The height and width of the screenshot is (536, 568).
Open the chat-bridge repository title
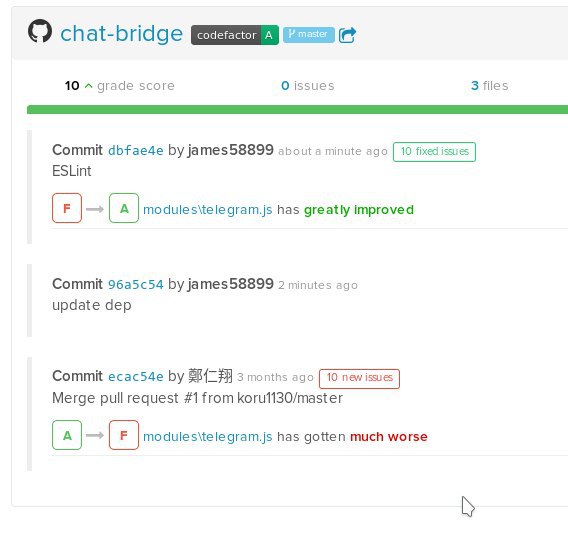click(x=122, y=34)
